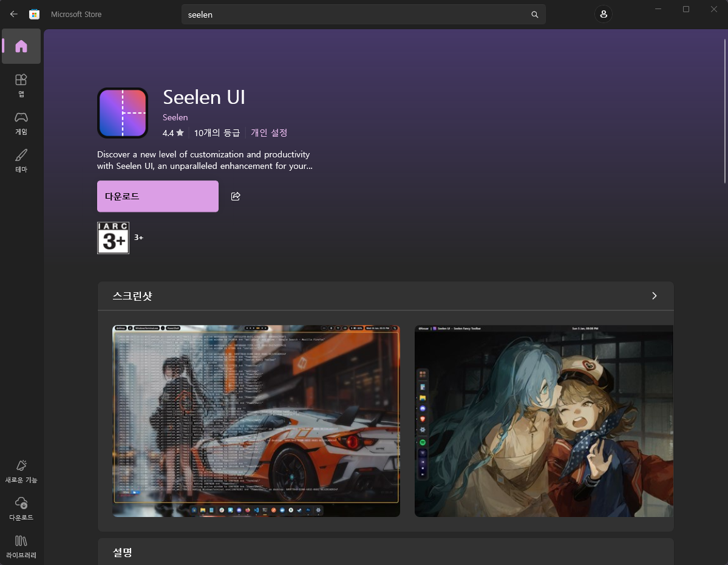Click the search magnifier icon

click(535, 15)
